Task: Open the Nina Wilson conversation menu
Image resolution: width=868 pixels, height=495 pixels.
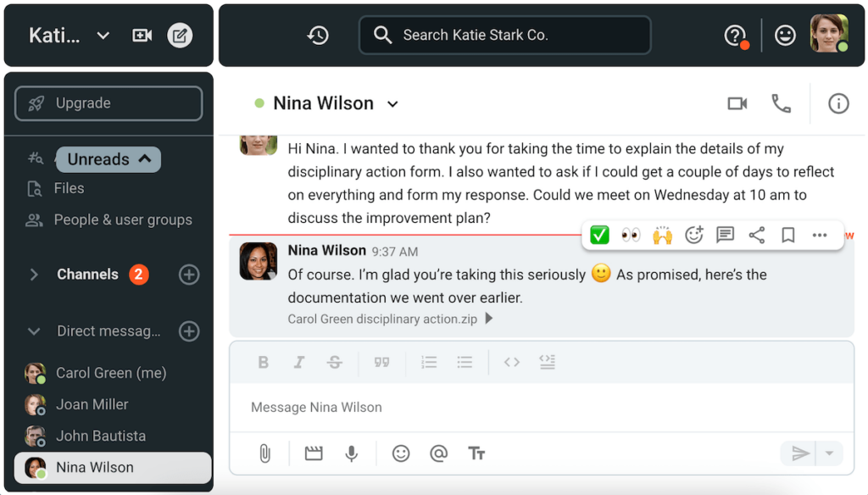Action: click(392, 103)
